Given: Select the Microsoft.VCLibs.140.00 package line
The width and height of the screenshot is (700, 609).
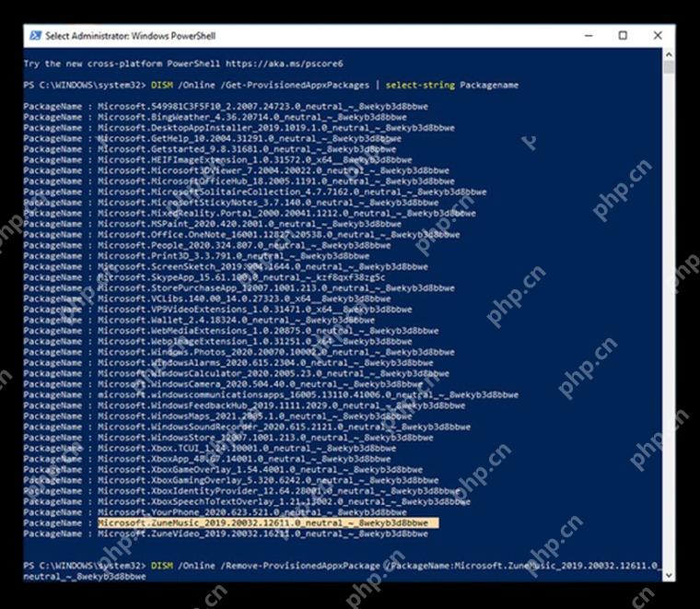Looking at the screenshot, I should 207,299.
